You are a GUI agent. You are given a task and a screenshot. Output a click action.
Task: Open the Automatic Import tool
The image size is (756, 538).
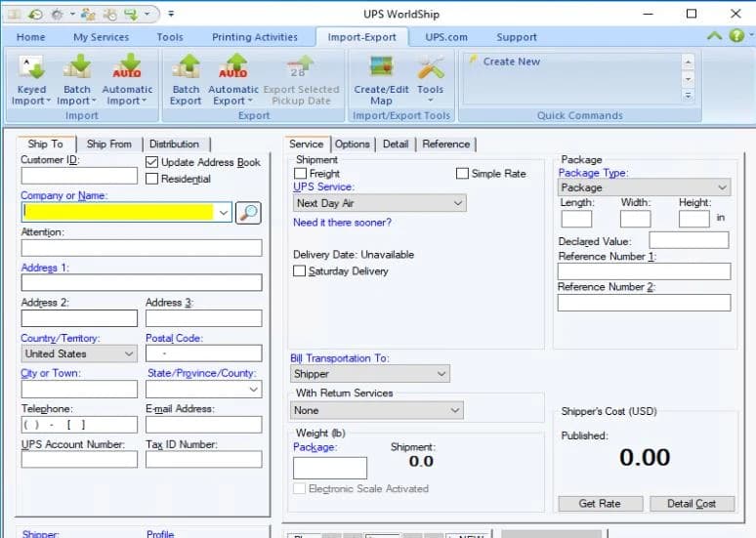[x=127, y=80]
